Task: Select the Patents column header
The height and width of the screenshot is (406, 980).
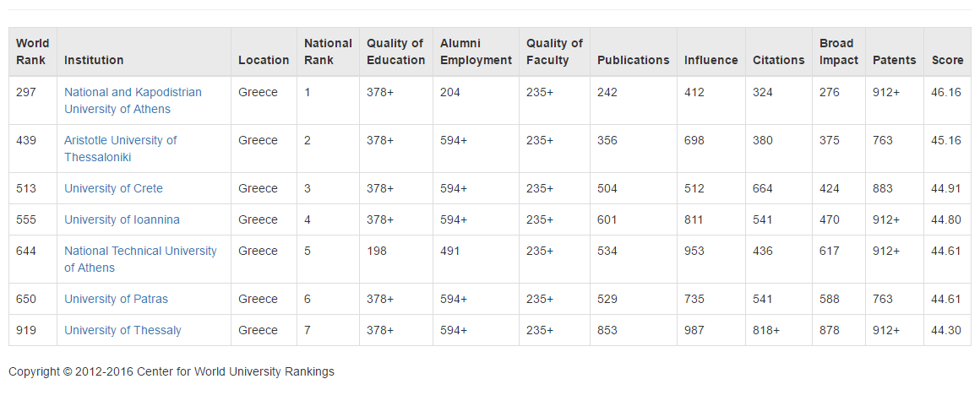Action: (894, 60)
